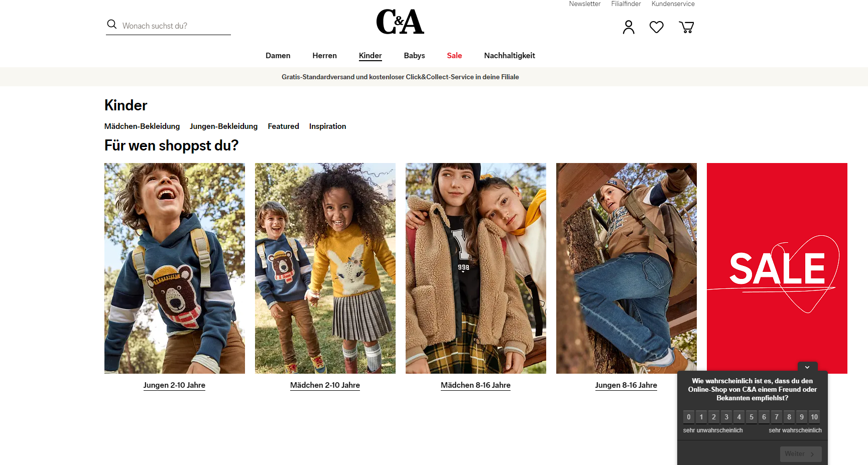Open the Damen menu
Image resolution: width=868 pixels, height=465 pixels.
click(x=278, y=56)
